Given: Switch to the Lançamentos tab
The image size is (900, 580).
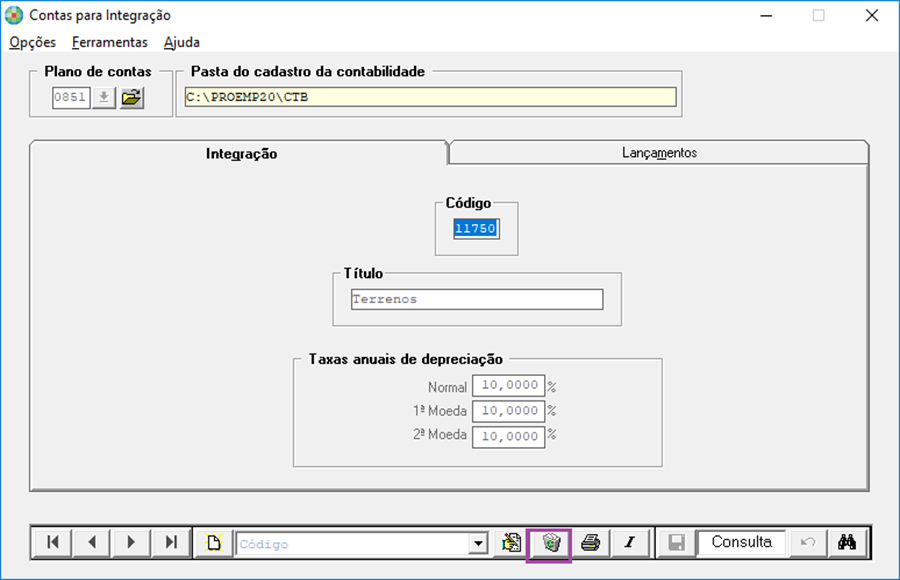Looking at the screenshot, I should [659, 153].
